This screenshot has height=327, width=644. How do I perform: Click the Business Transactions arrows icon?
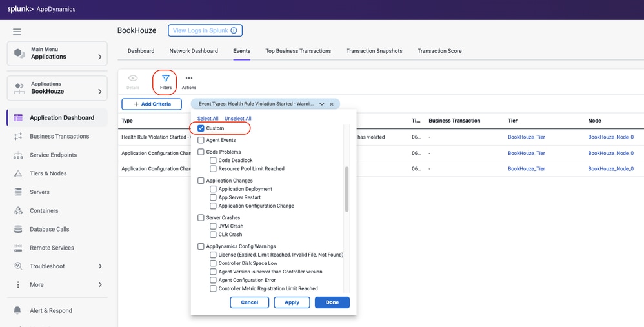pos(18,136)
